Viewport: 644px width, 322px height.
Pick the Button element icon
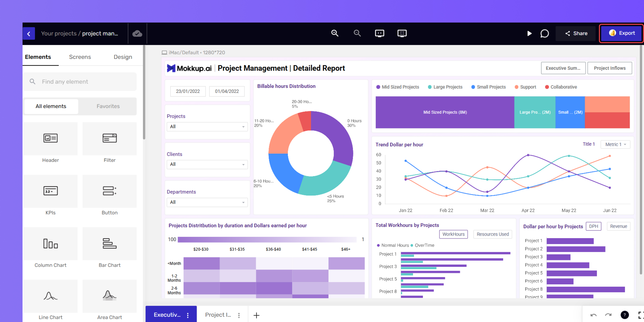[x=109, y=191]
